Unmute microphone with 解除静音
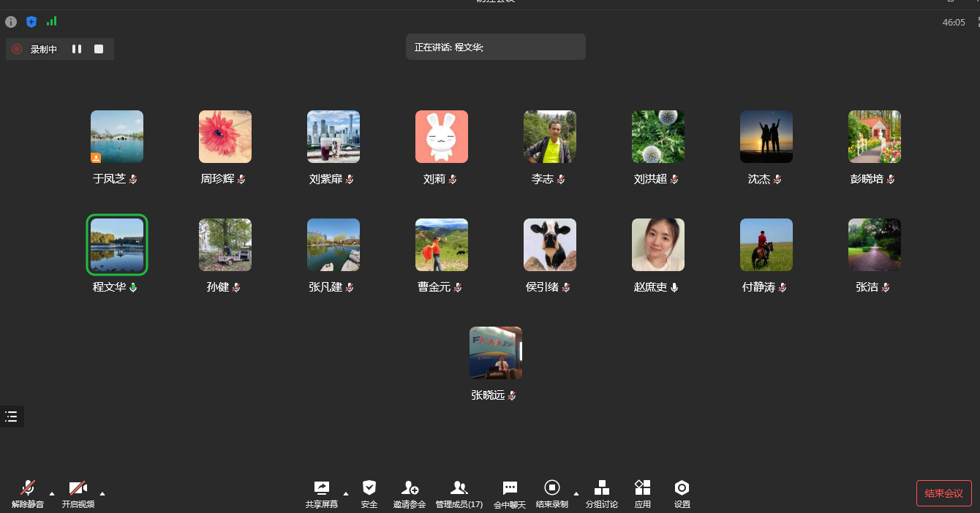Image resolution: width=980 pixels, height=513 pixels. [x=28, y=493]
